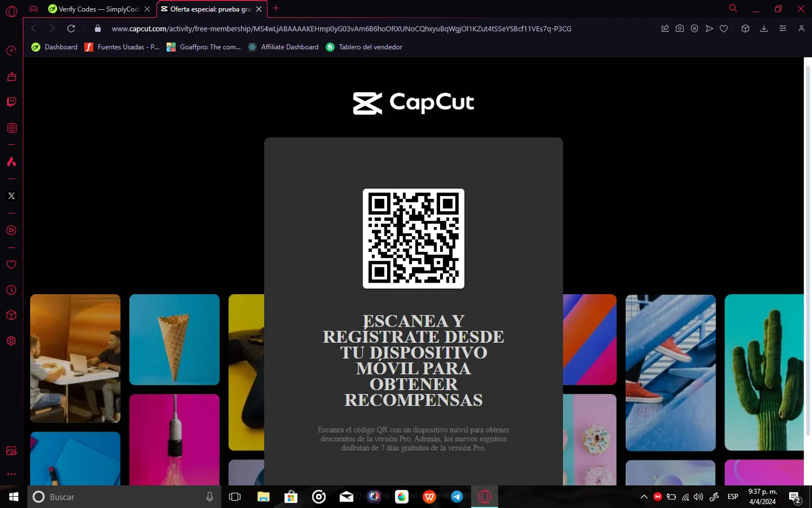Open the ESP language selector

pos(733,497)
